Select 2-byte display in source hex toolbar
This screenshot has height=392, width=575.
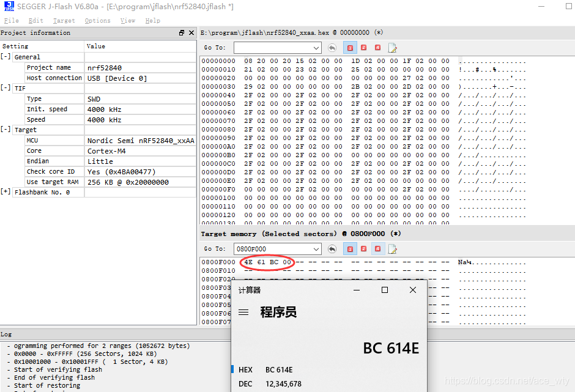[363, 48]
